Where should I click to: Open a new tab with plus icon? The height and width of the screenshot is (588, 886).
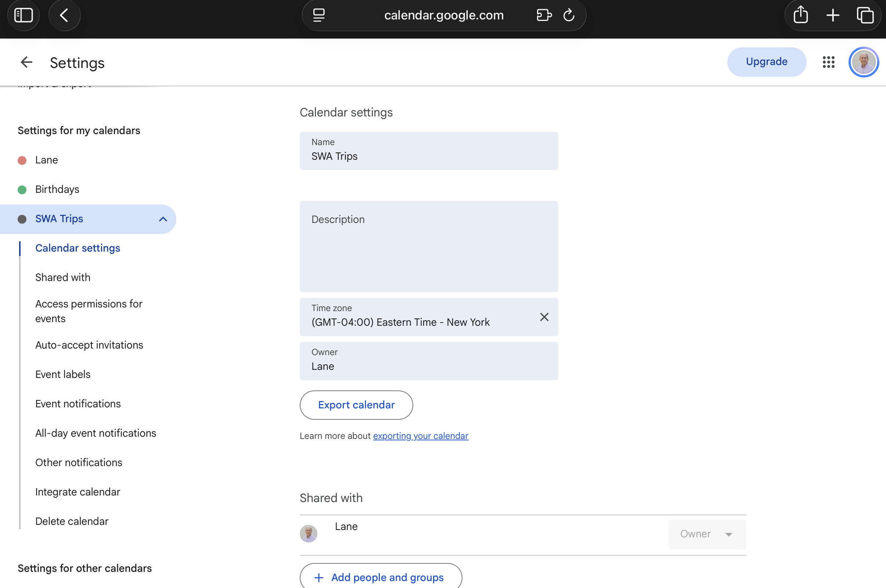pos(833,15)
